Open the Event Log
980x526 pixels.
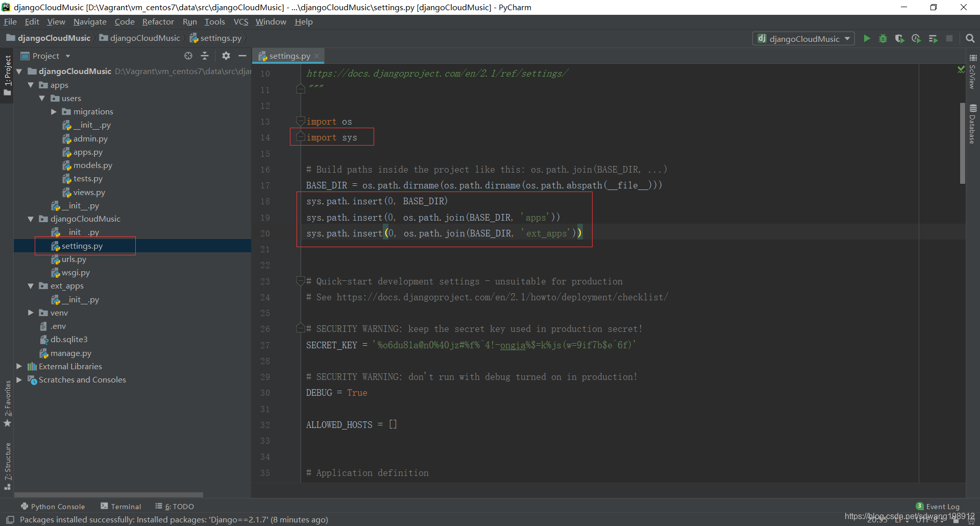938,507
